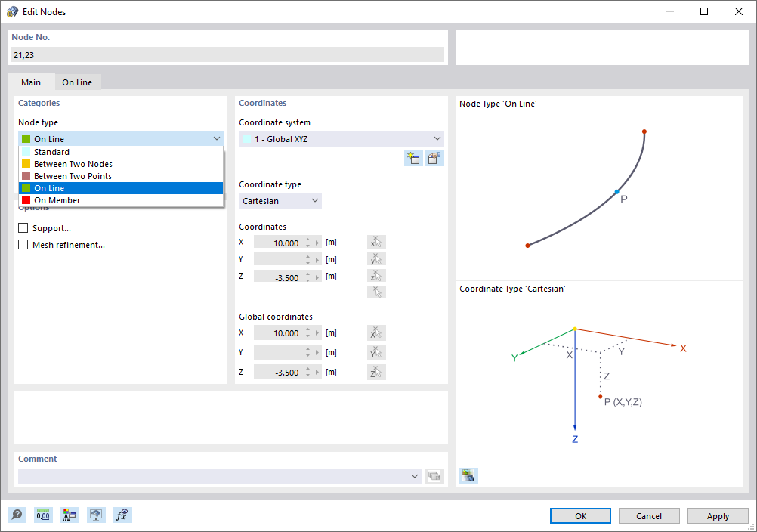Click the new coordinate system icon
Screen dimensions: 757x532
(x=414, y=159)
